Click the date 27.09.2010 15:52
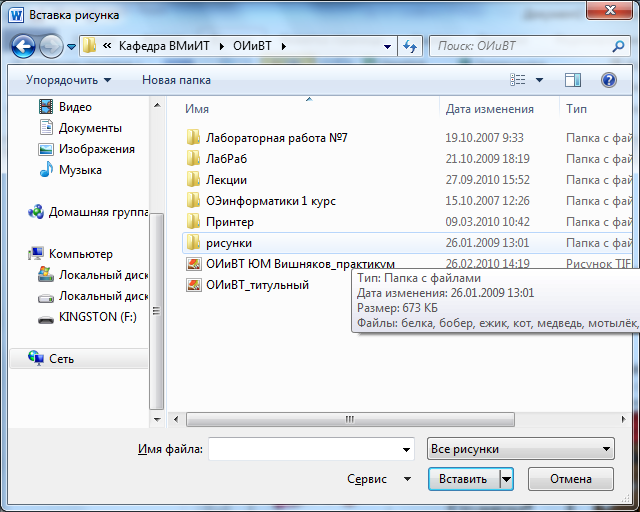 [487, 180]
